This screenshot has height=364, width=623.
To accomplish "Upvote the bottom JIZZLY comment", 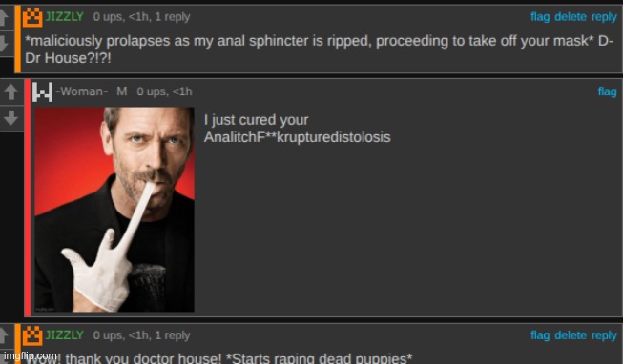I will (4, 335).
